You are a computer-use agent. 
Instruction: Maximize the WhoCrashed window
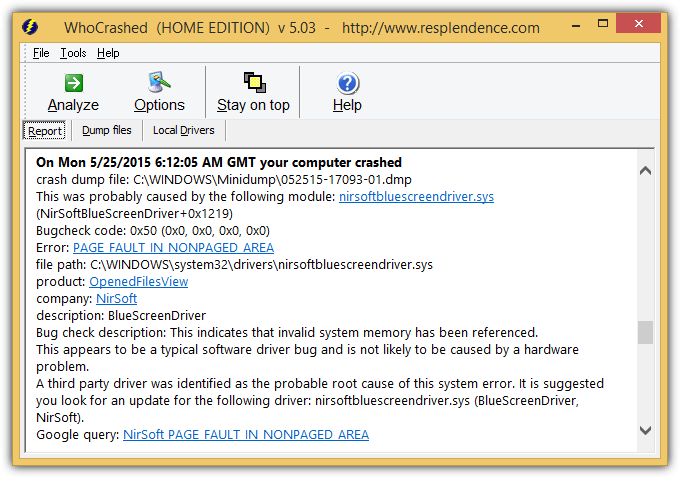point(603,24)
